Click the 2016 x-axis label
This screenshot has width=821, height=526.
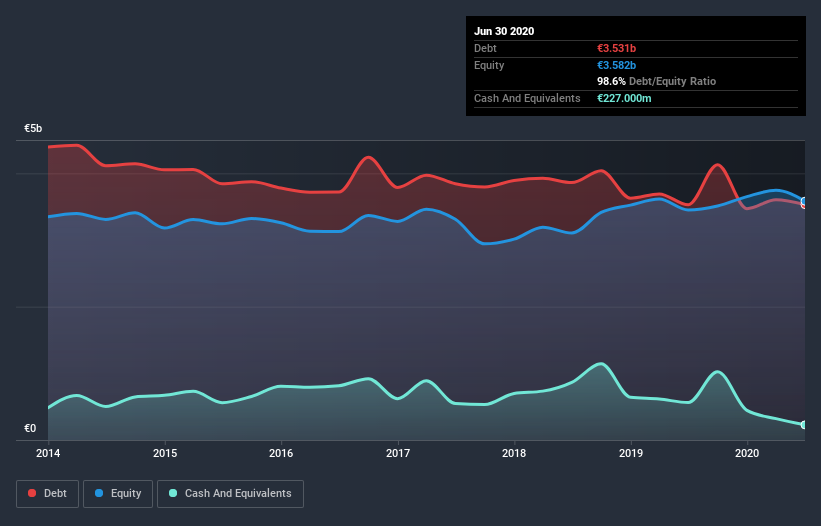tap(281, 453)
